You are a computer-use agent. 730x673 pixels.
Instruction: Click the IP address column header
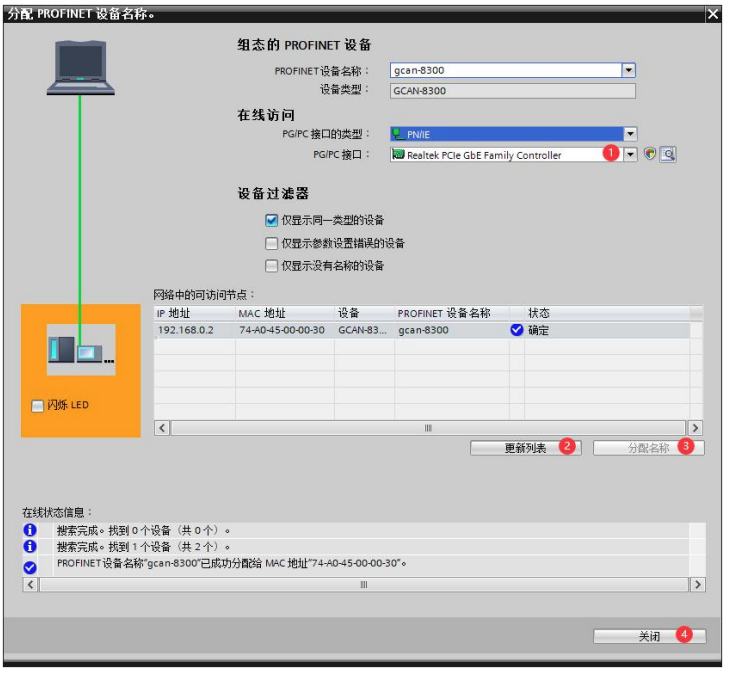click(x=195, y=313)
